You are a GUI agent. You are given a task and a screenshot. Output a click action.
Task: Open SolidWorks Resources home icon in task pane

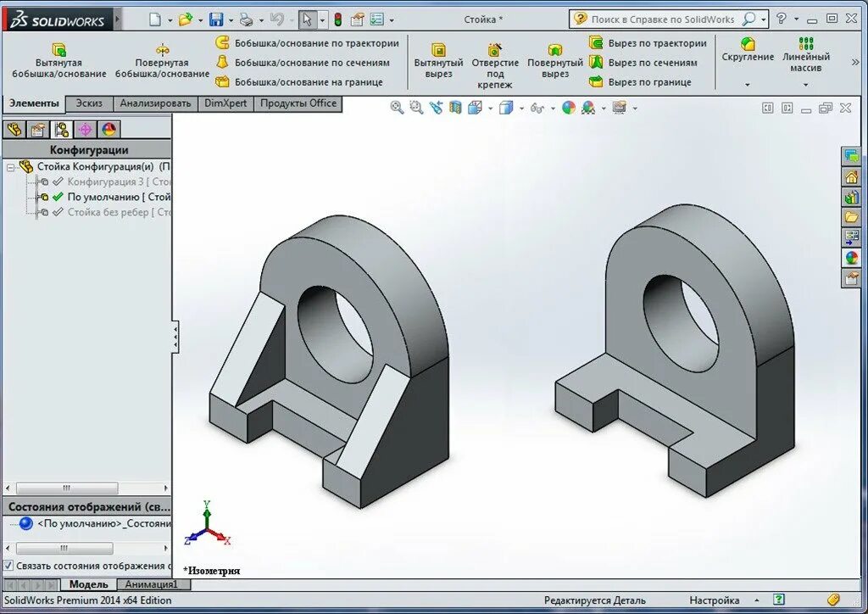point(851,177)
